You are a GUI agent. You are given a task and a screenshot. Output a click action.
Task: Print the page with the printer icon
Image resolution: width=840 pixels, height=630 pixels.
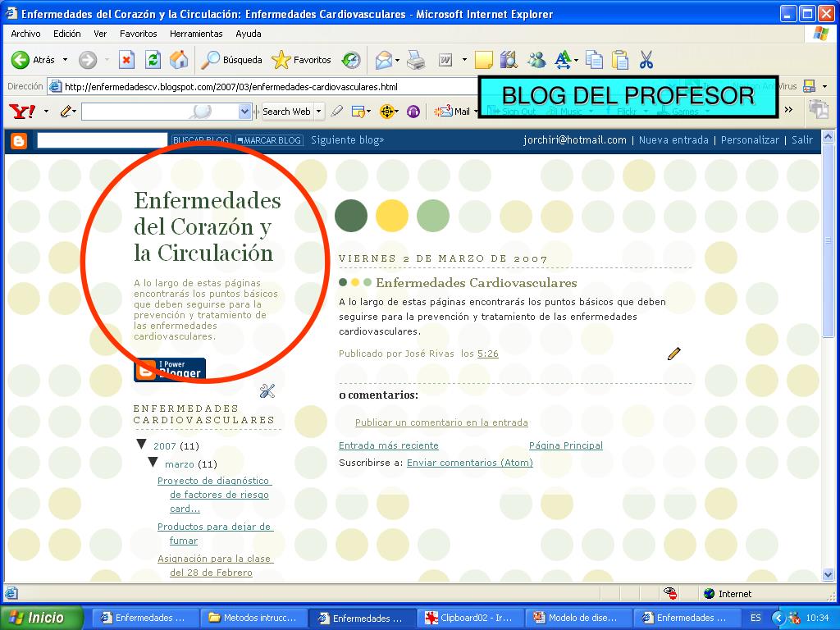coord(416,59)
